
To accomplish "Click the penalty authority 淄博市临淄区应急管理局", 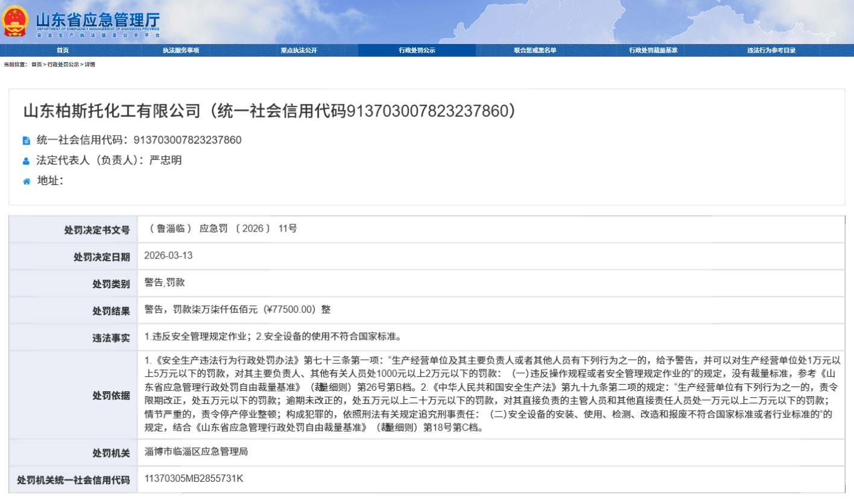I will click(x=196, y=451).
